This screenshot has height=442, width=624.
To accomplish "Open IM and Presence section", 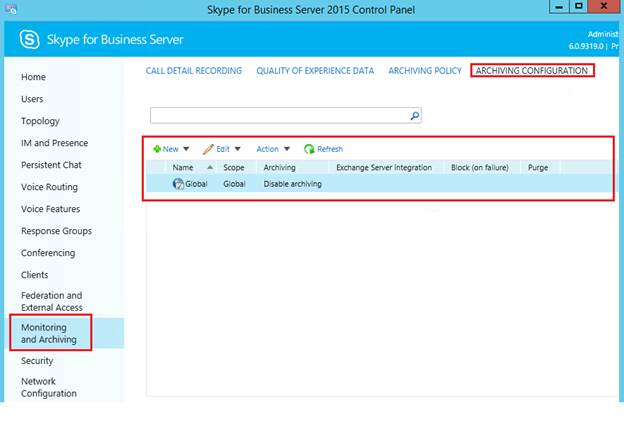I will point(55,143).
